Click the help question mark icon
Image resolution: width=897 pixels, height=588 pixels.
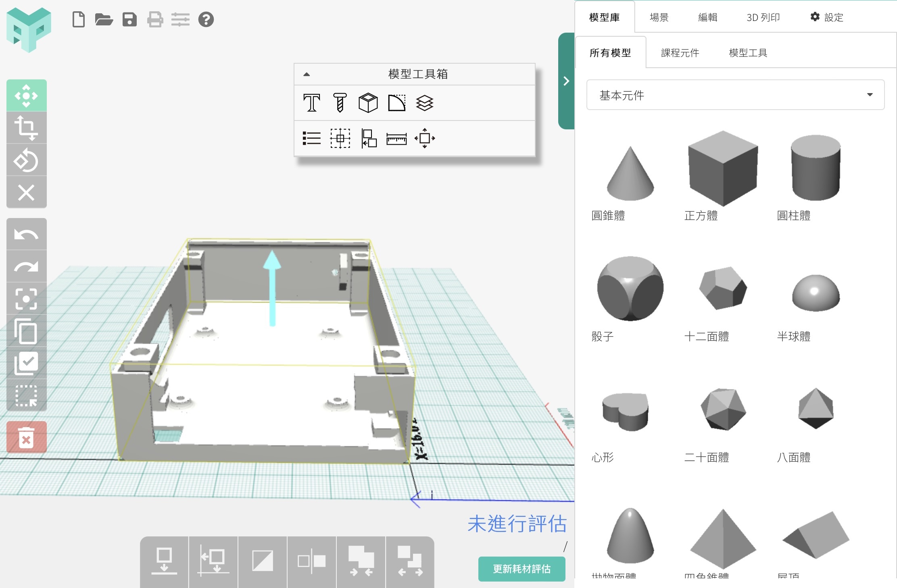tap(206, 19)
